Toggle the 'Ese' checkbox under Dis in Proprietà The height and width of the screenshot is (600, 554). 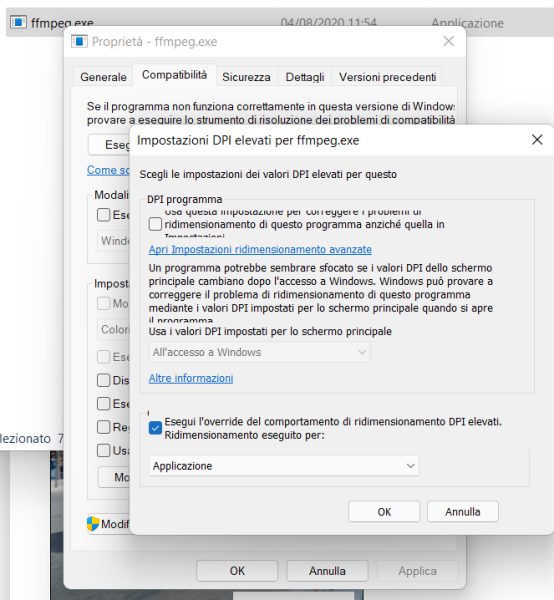coord(103,403)
